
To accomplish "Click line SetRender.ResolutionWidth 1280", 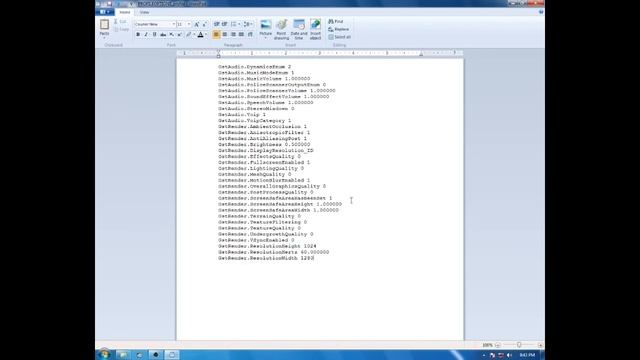I will tap(266, 258).
